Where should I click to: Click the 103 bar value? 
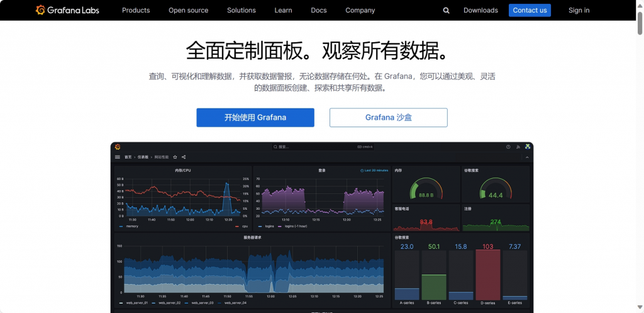(488, 246)
